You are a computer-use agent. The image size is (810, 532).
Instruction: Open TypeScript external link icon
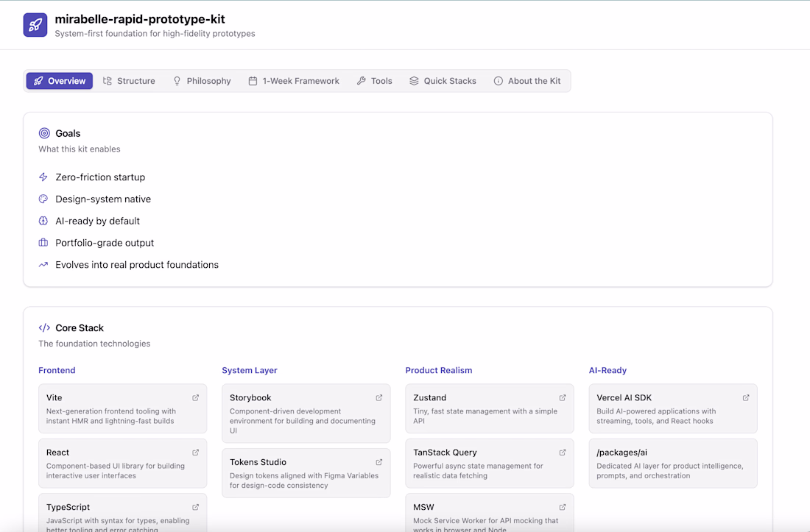[x=196, y=507]
